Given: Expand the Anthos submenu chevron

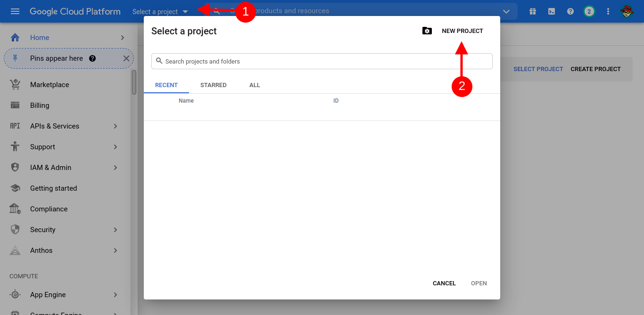Looking at the screenshot, I should click(x=116, y=250).
